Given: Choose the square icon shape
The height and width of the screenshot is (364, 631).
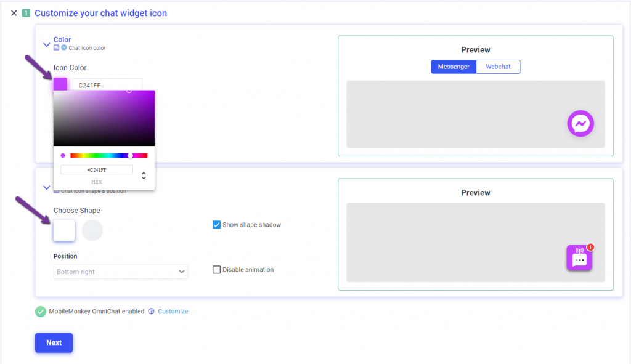Looking at the screenshot, I should click(x=64, y=230).
